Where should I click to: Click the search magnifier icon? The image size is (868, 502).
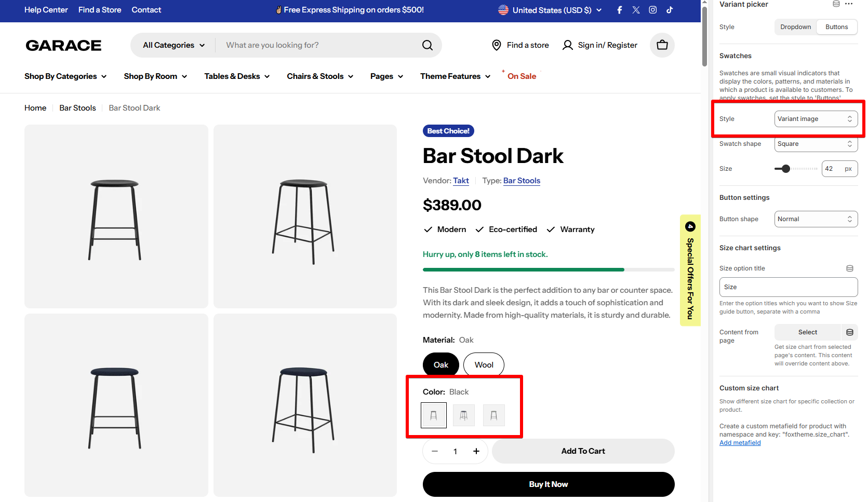coord(428,45)
